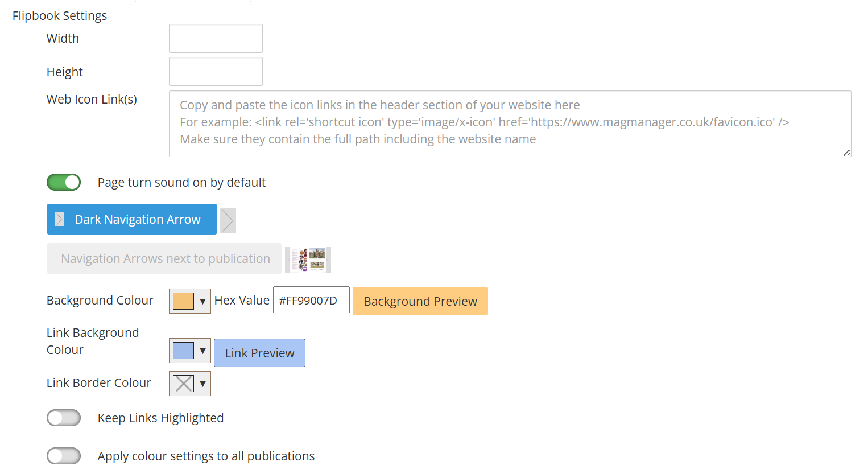Screen dimensions: 868x469
Task: Toggle Apply colour settings to all publications
Action: coord(64,456)
